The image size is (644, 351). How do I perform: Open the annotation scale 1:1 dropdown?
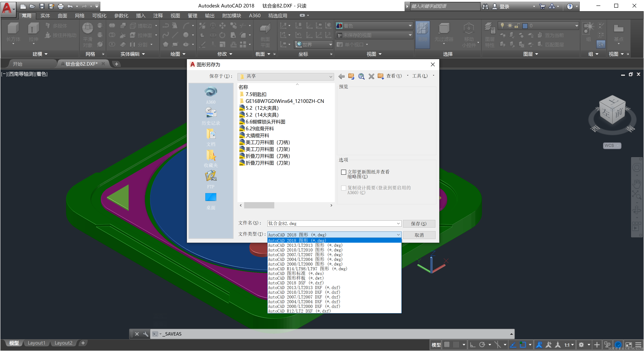[x=569, y=345]
